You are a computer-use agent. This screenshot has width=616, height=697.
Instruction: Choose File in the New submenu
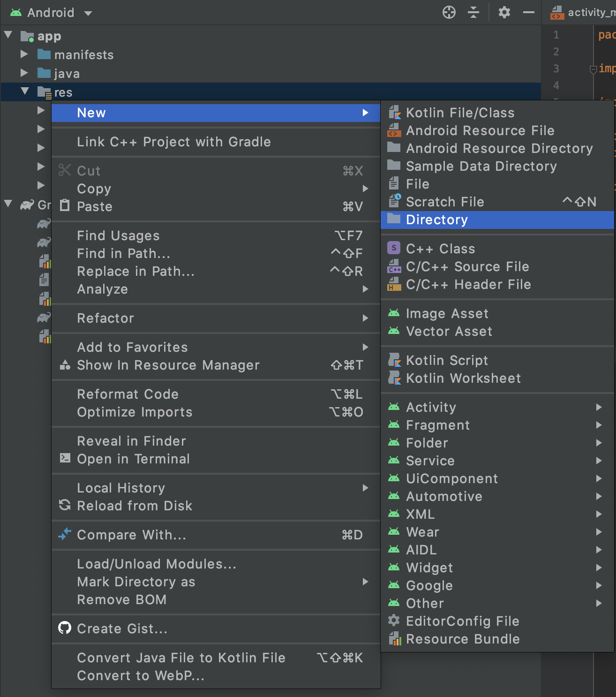[x=497, y=184]
